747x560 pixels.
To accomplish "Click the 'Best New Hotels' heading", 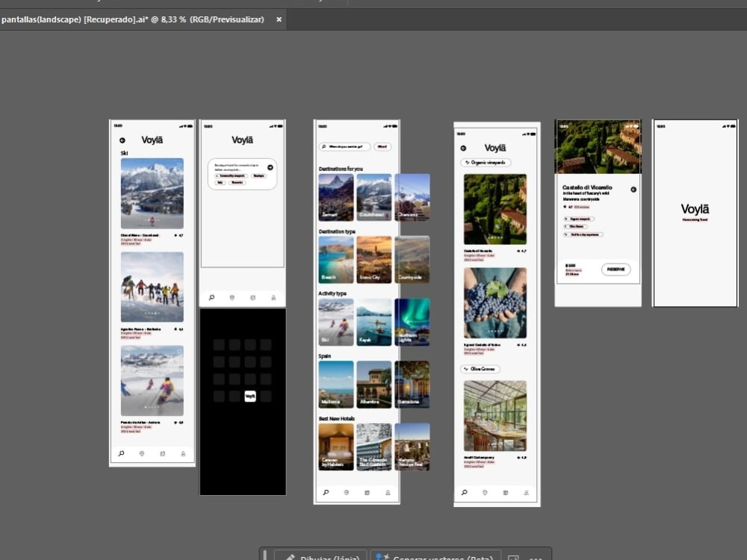I will pyautogui.click(x=337, y=418).
